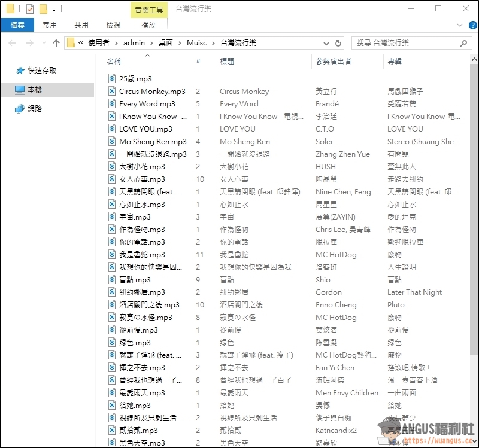
Task: Open the address bar history dropdown
Action: 326,43
